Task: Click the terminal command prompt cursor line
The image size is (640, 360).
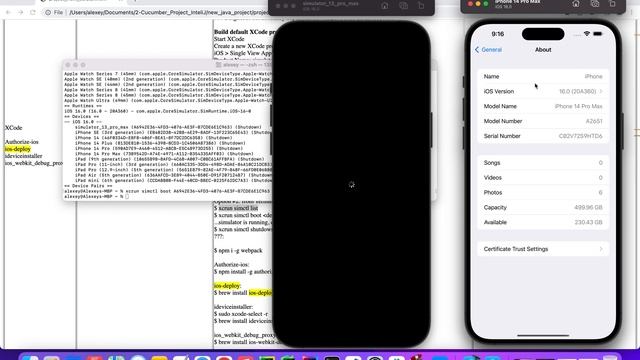Action: tap(96, 196)
